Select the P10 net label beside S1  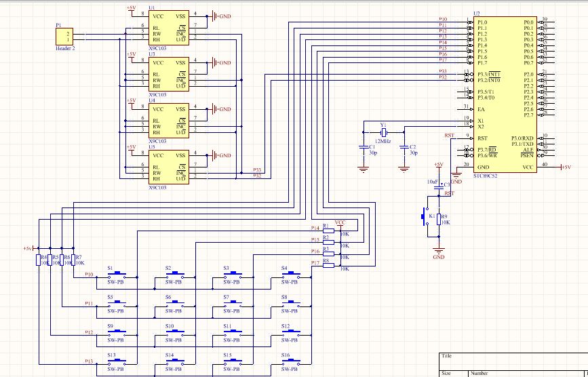(x=90, y=275)
